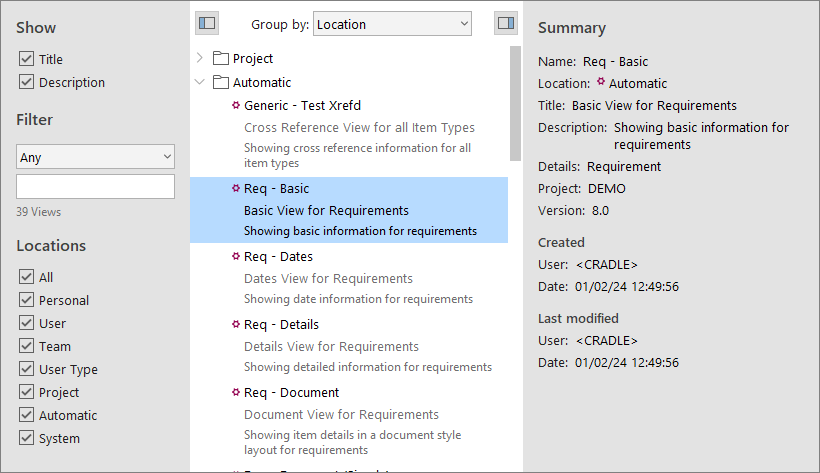Click the filter text input field
This screenshot has height=473, width=820.
pyautogui.click(x=95, y=187)
